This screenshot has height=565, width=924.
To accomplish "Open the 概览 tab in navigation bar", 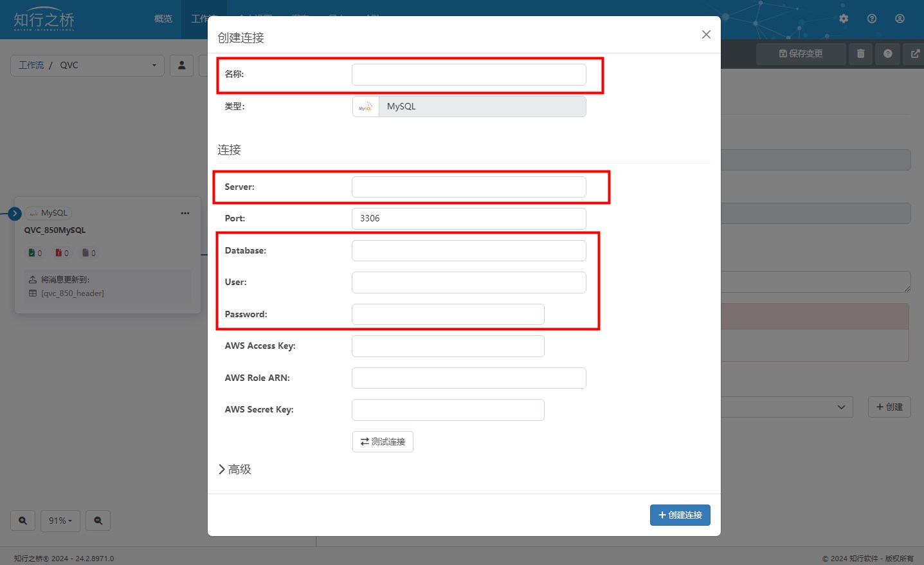I will 163,19.
